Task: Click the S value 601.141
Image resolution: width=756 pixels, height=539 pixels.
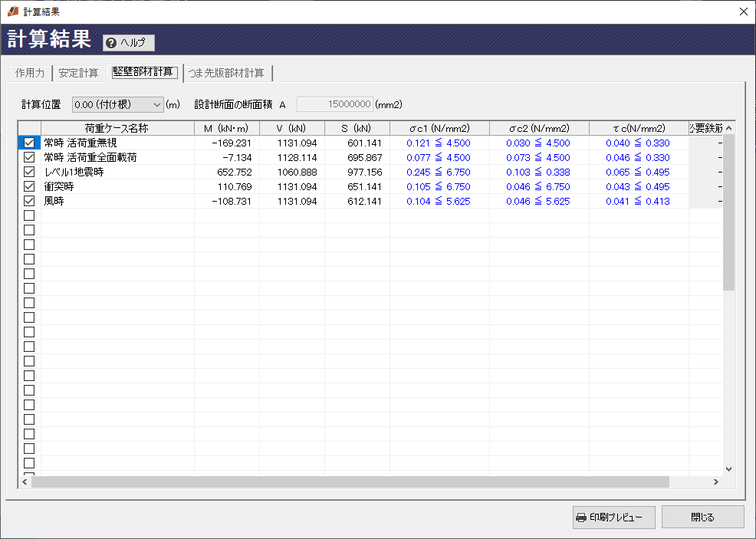Action: 364,143
